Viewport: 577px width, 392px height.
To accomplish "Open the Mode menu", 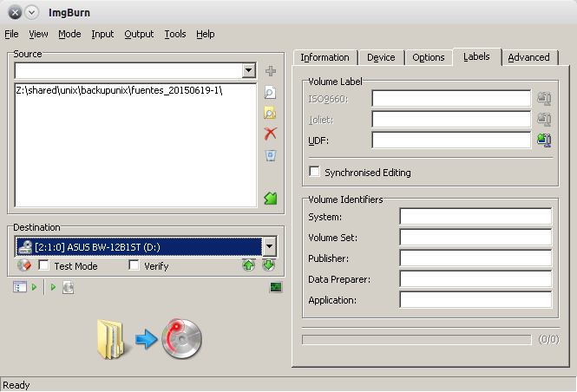I will 69,34.
